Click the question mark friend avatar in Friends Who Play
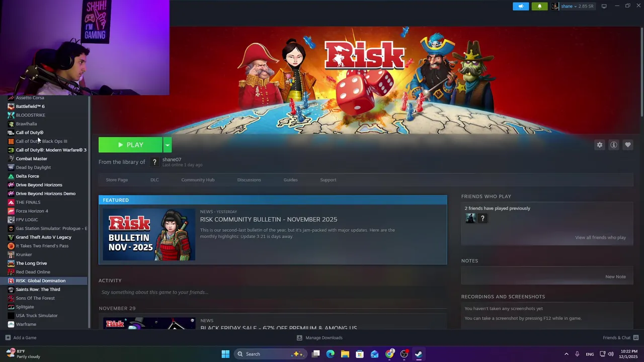The width and height of the screenshot is (644, 362). (x=482, y=218)
